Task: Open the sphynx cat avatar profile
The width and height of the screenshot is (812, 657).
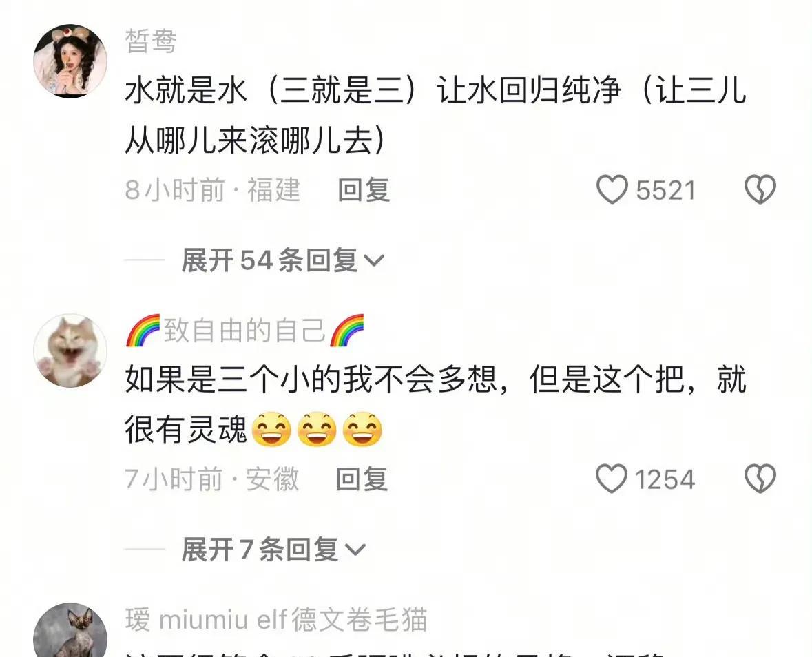Action: coord(70,630)
